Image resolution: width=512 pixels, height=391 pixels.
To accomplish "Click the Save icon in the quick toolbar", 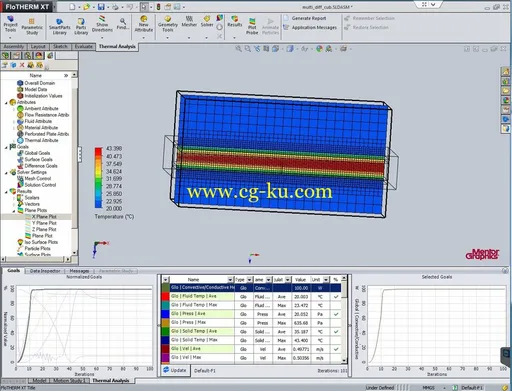I will click(x=101, y=7).
